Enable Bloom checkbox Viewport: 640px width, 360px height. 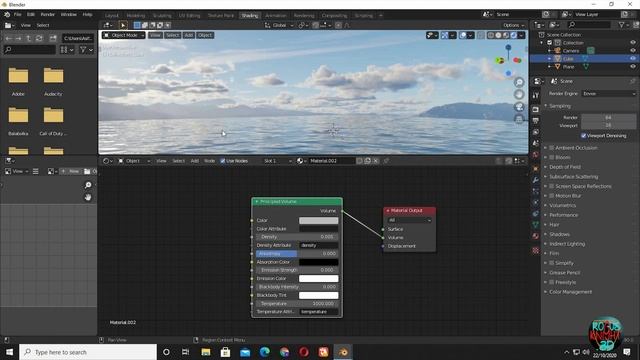[551, 157]
